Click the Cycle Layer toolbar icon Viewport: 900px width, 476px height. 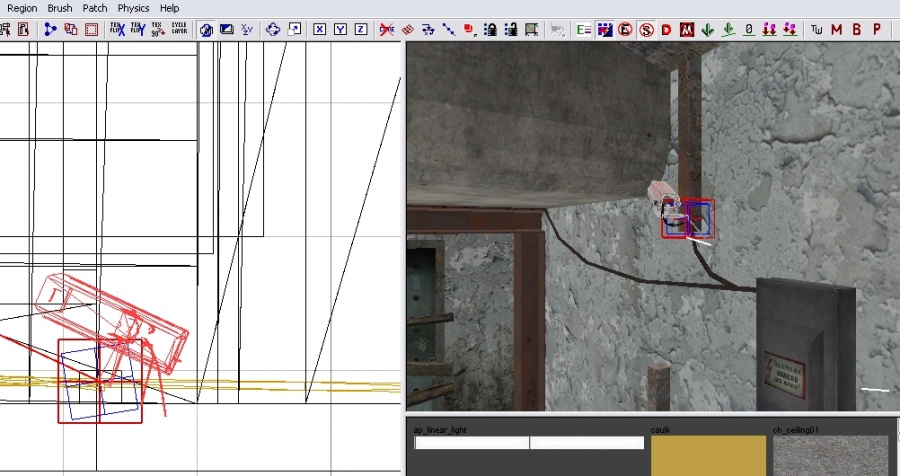179,29
